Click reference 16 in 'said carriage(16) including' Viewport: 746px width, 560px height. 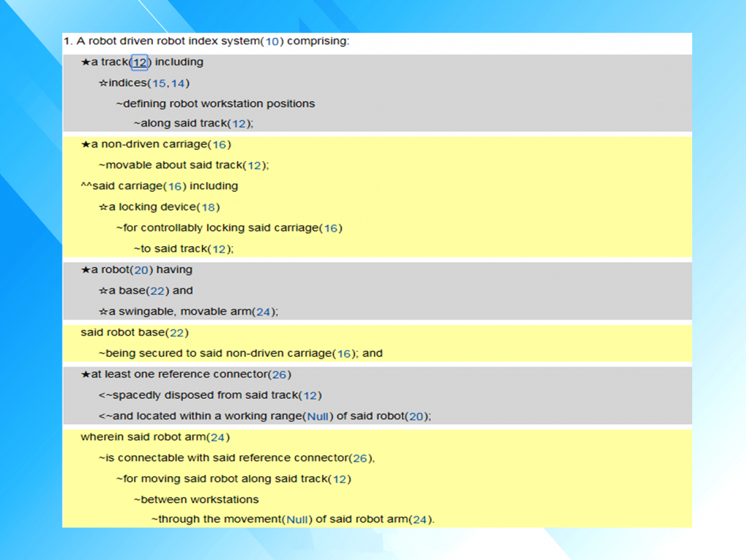(175, 186)
